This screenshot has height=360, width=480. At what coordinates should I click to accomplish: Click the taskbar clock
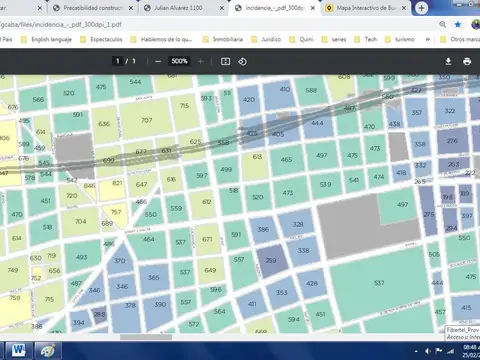pos(471,351)
